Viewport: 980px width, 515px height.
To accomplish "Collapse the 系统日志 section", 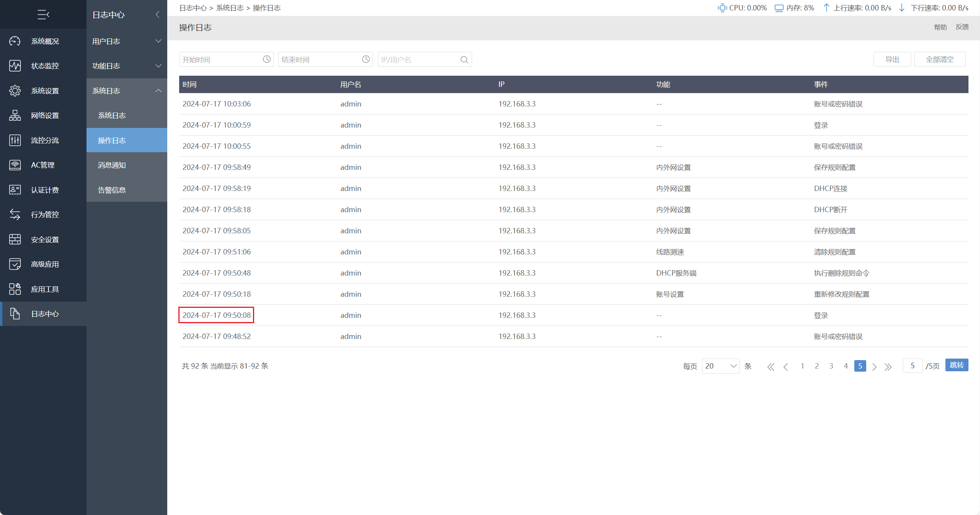I will click(x=127, y=91).
